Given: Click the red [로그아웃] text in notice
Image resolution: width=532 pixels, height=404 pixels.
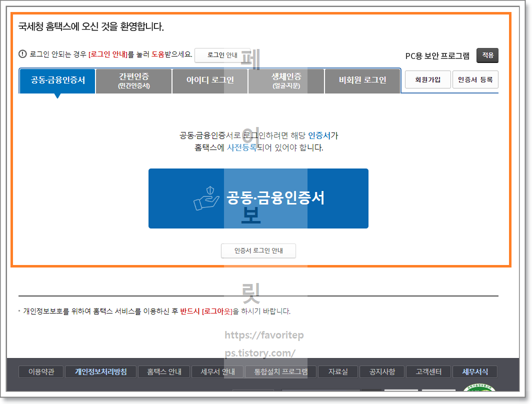Looking at the screenshot, I should coord(217,311).
